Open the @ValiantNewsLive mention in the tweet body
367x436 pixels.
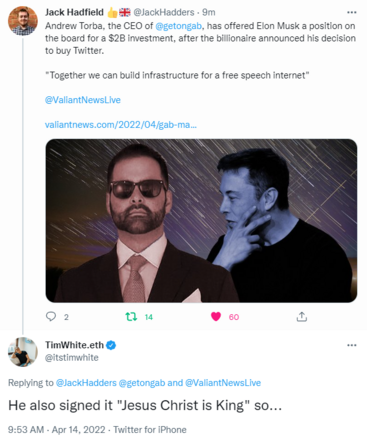(x=83, y=100)
